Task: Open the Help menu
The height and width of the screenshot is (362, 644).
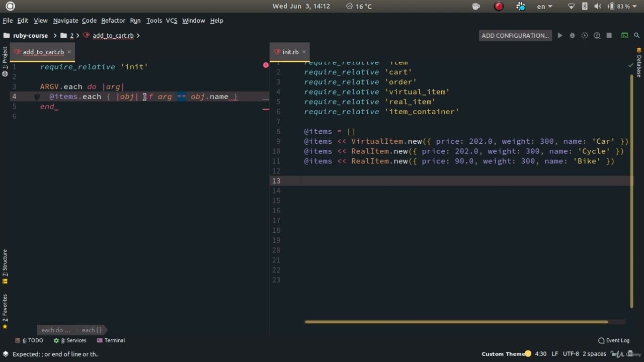Action: (x=216, y=21)
